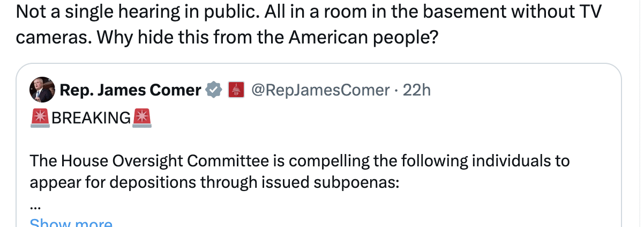Click the dot separator before 22h
This screenshot has height=227, width=644.
click(396, 90)
